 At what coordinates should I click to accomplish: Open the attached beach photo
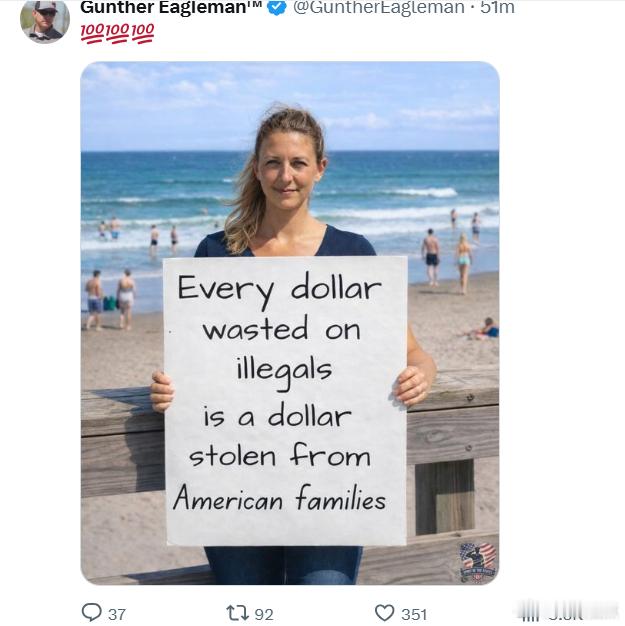coord(290,323)
